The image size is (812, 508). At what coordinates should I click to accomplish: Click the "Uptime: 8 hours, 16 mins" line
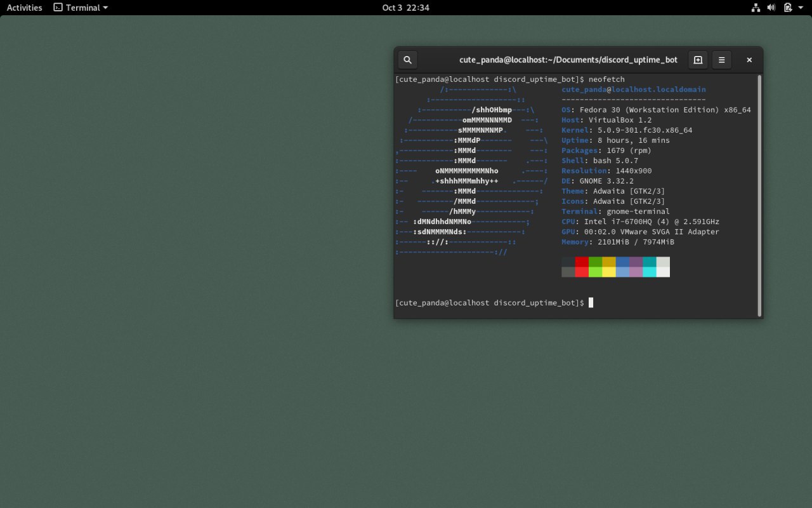615,140
